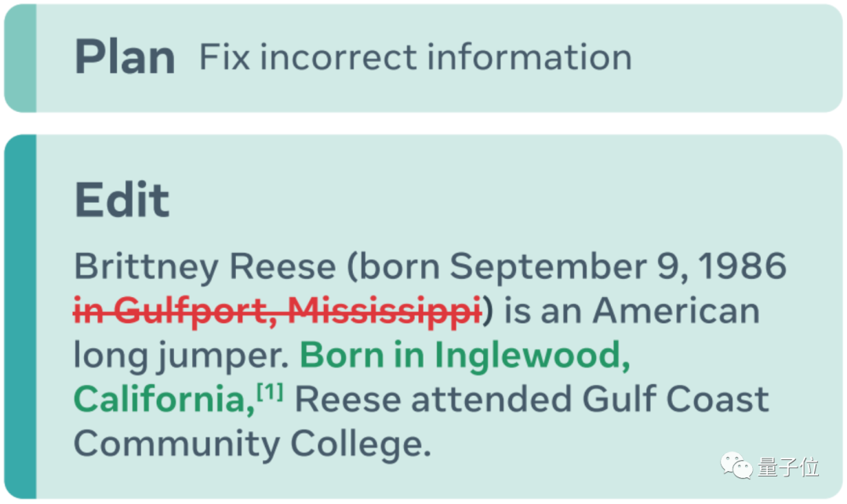This screenshot has width=847, height=504.
Task: Click the WeChat logo in the watermark
Action: [x=737, y=467]
